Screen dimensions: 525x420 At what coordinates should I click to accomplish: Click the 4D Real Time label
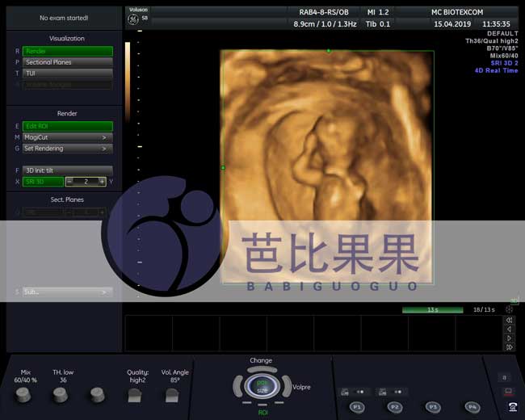point(496,70)
